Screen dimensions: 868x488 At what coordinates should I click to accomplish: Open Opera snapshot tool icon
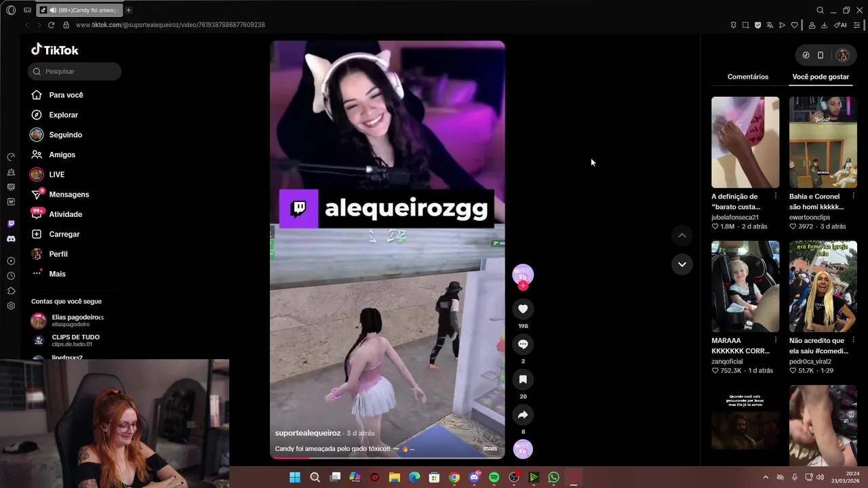(745, 25)
